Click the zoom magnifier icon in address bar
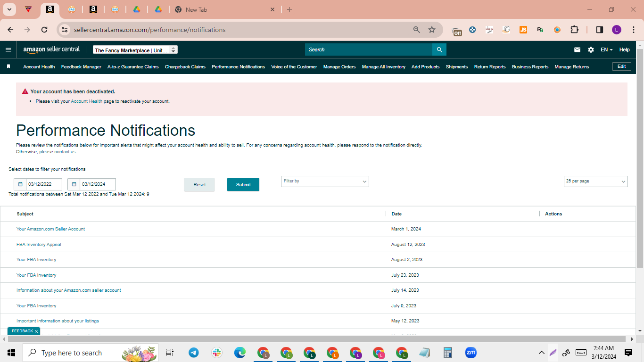 pyautogui.click(x=417, y=30)
